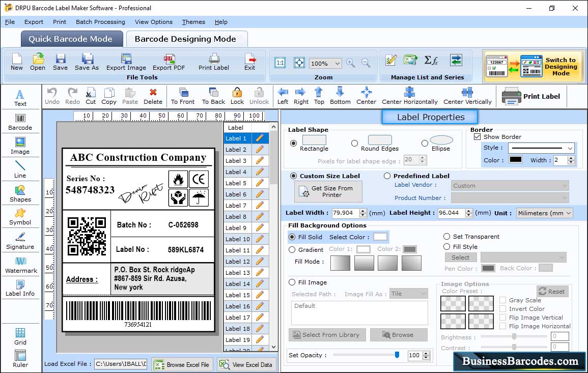The height and width of the screenshot is (373, 588).
Task: Click the fit-to-window zoom icon
Action: 299,63
